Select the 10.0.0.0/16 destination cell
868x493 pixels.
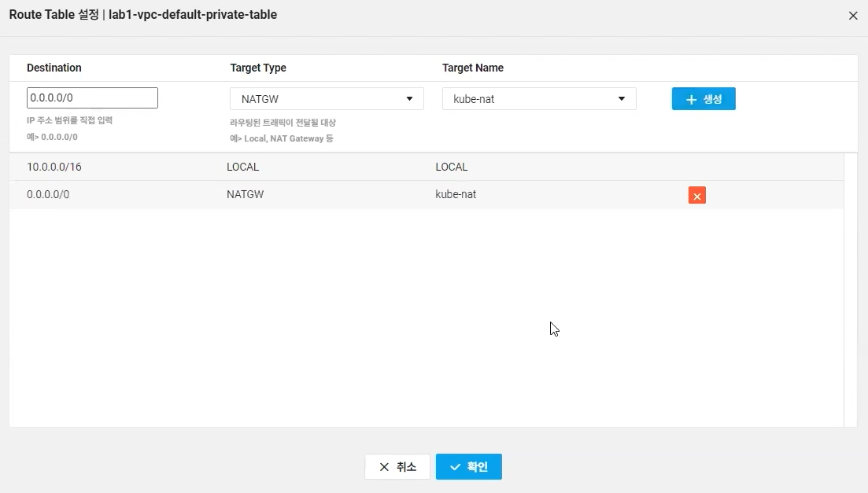(x=55, y=167)
